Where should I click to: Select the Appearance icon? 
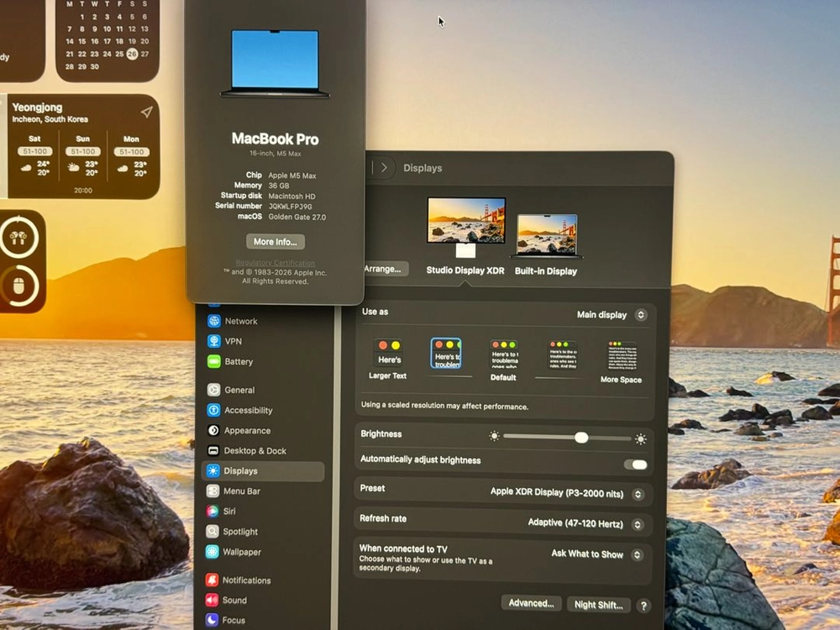click(213, 430)
